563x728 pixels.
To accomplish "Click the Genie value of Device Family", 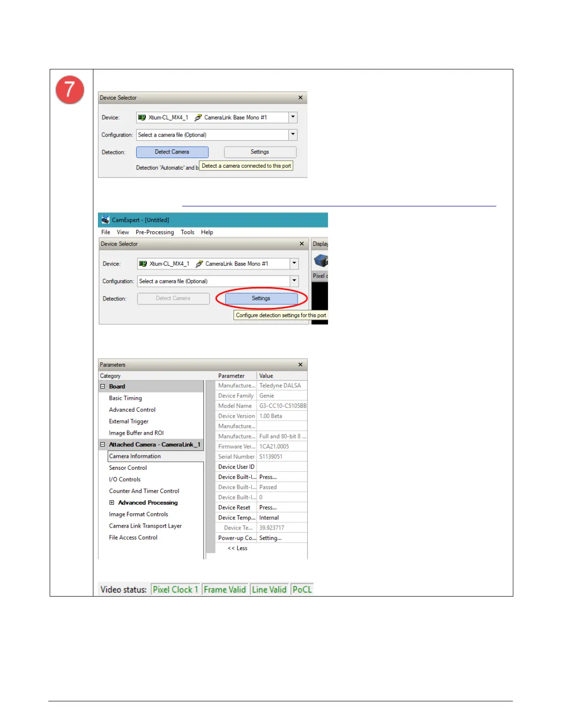I will pos(282,395).
